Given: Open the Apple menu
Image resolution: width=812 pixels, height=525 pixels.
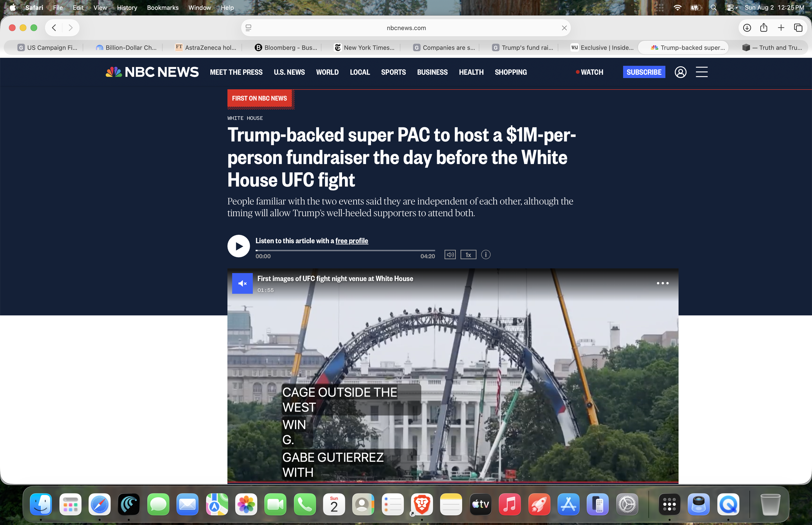Looking at the screenshot, I should coord(13,7).
